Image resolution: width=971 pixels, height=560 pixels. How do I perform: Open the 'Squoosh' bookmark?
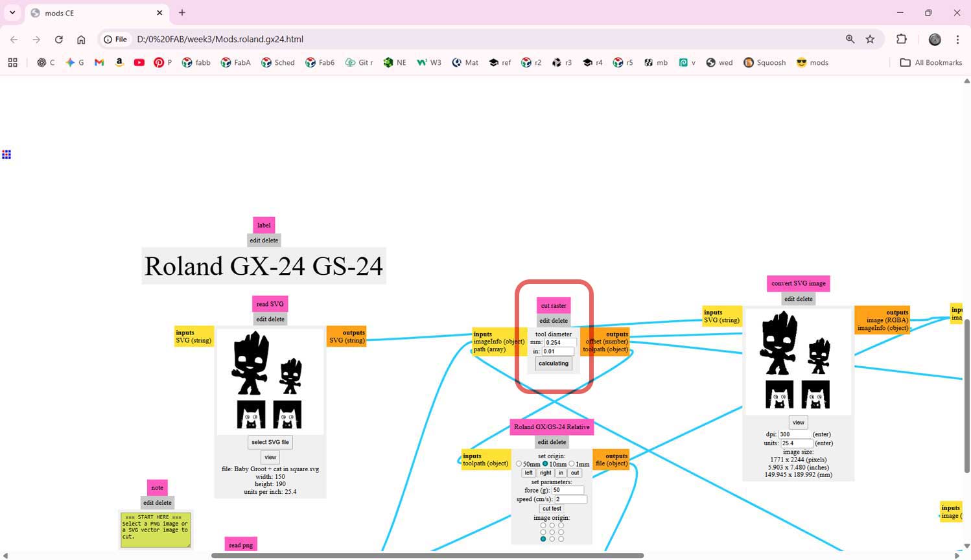coord(764,63)
